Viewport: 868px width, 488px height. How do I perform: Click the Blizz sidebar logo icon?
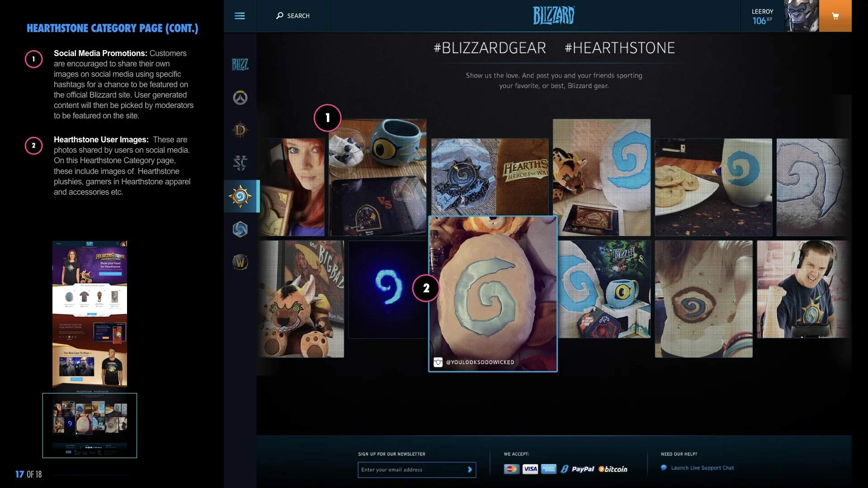coord(240,65)
